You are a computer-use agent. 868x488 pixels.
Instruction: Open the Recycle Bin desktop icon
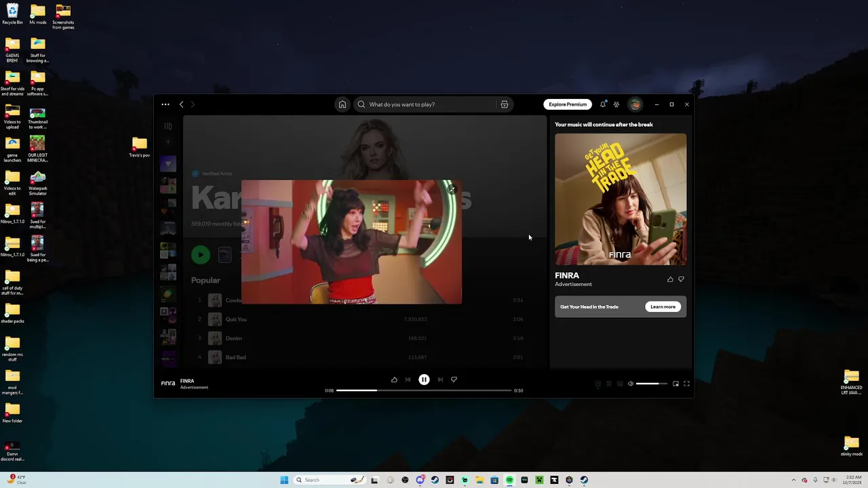(12, 14)
